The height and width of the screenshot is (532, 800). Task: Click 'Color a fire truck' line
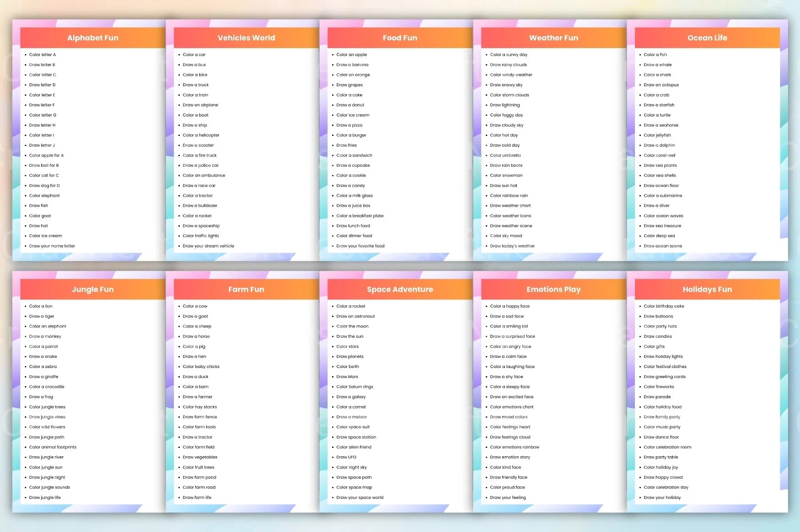coord(200,155)
